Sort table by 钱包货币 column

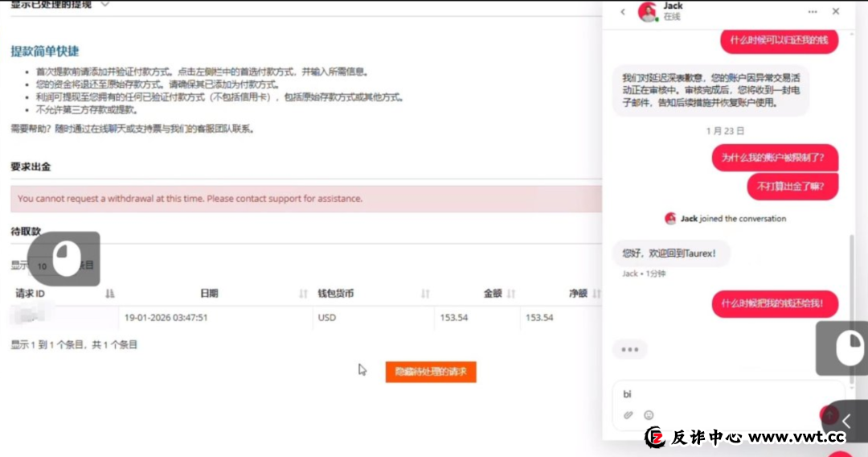425,294
